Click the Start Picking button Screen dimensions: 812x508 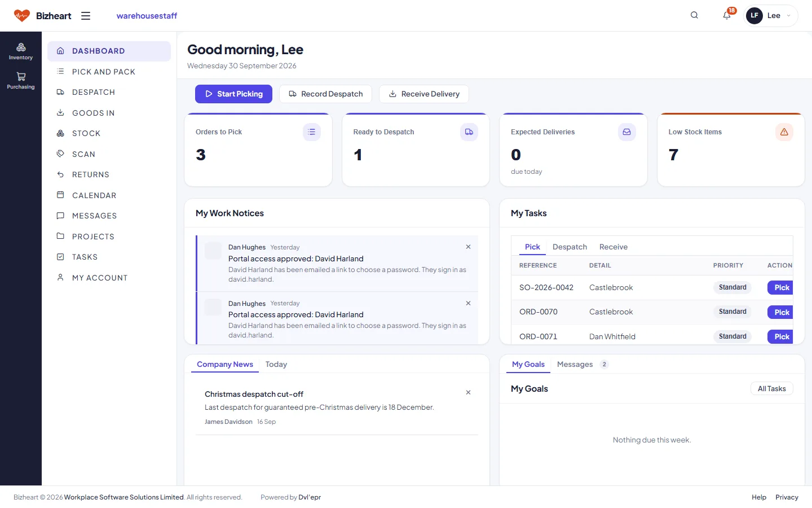pos(233,94)
